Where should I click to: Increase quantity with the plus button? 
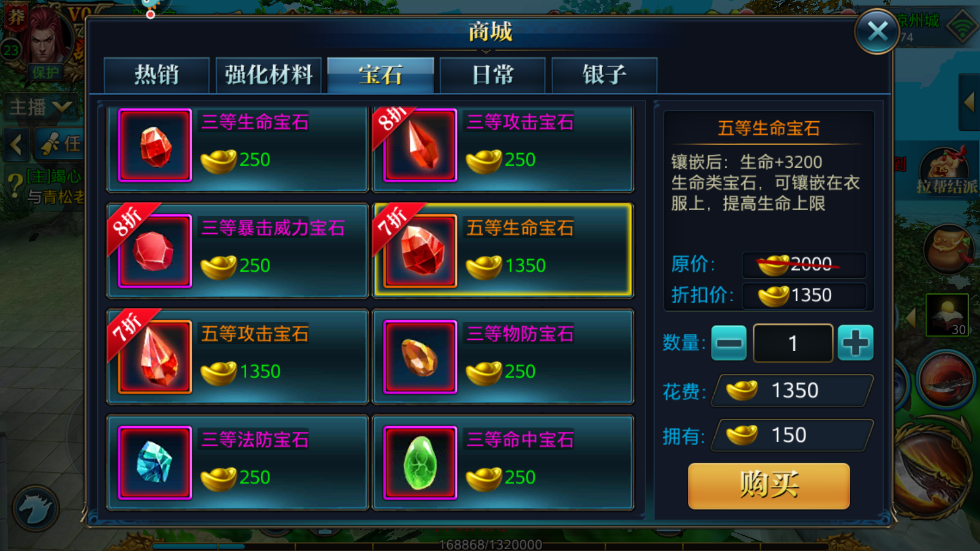(856, 343)
